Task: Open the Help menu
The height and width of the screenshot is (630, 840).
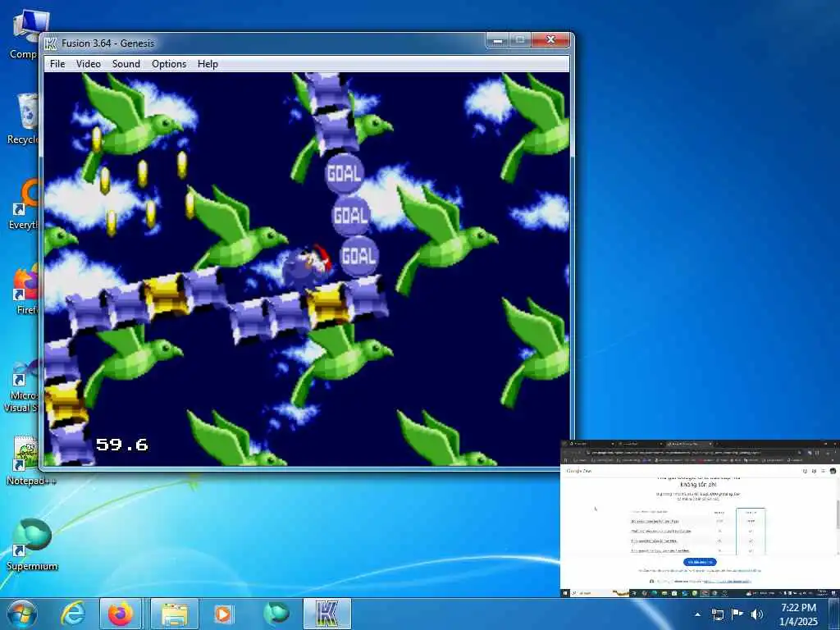Action: click(x=208, y=64)
